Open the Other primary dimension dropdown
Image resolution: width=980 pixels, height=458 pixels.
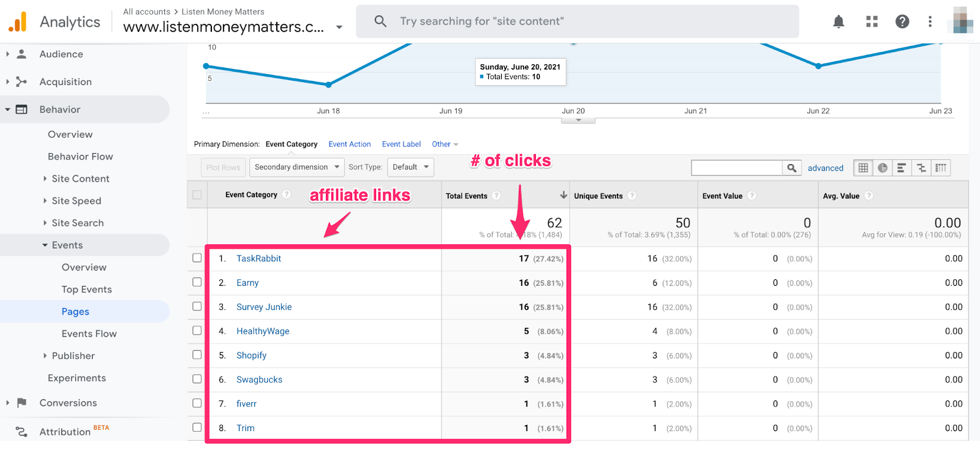coord(445,145)
